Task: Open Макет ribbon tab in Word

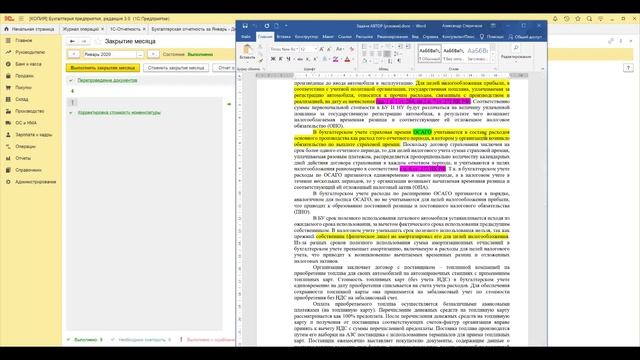Action: (328, 37)
